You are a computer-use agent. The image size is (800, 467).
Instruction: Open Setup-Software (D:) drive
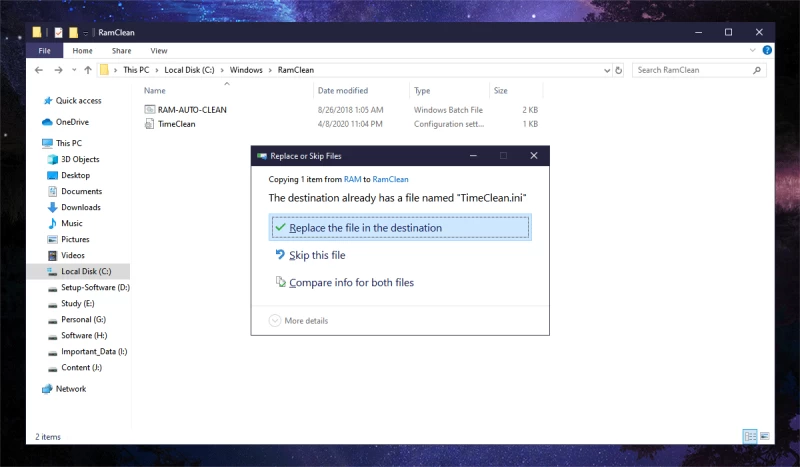pos(95,287)
